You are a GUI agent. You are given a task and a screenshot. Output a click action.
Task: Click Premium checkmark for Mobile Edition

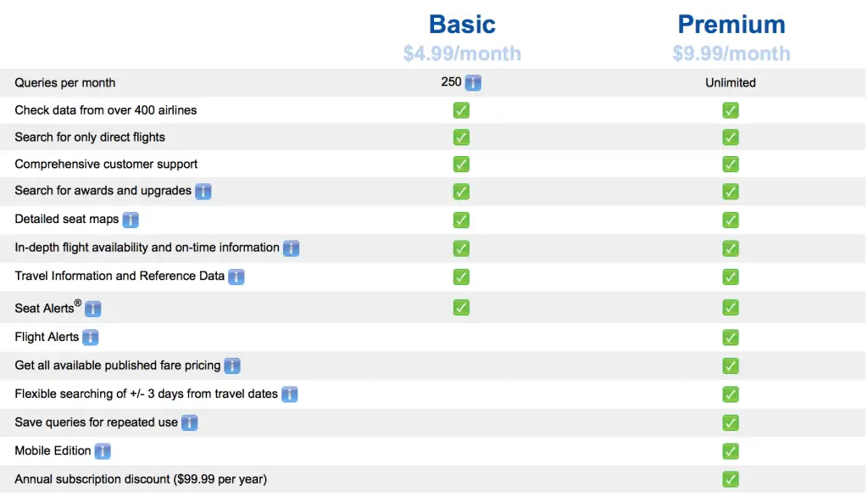731,451
